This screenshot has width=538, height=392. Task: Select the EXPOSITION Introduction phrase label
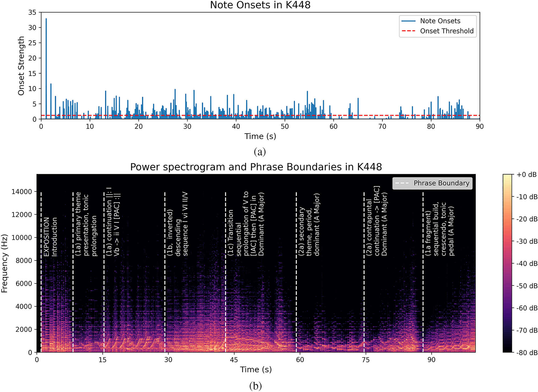click(50, 237)
